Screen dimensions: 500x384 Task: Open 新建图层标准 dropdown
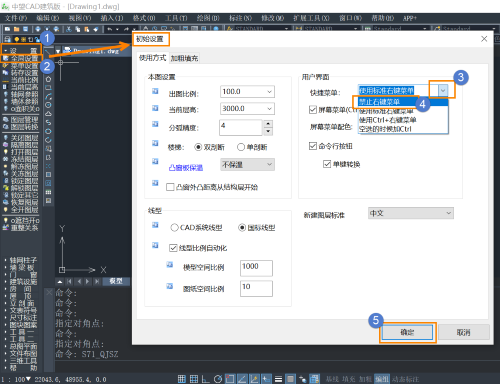411,213
